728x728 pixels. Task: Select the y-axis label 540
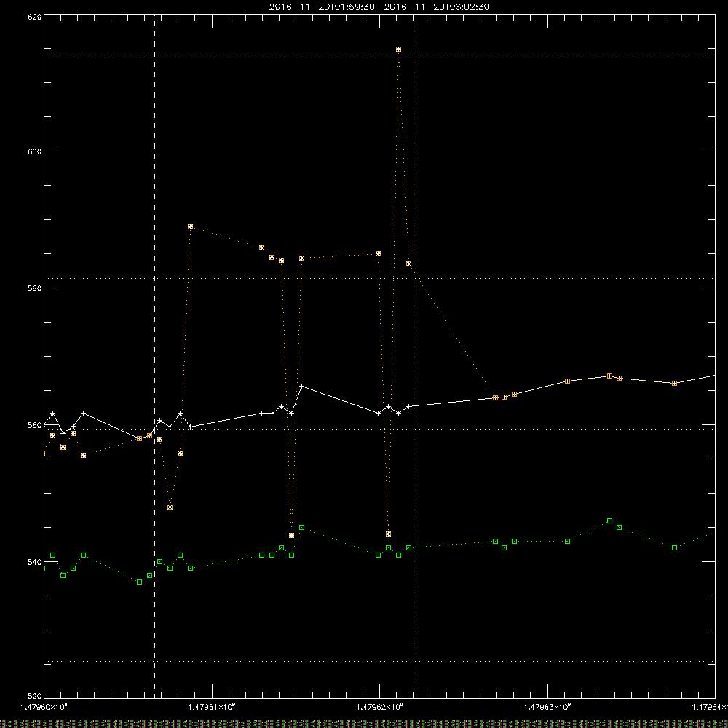(35, 562)
